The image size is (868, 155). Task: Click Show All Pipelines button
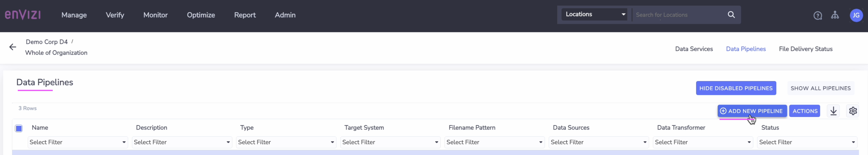[x=820, y=88]
